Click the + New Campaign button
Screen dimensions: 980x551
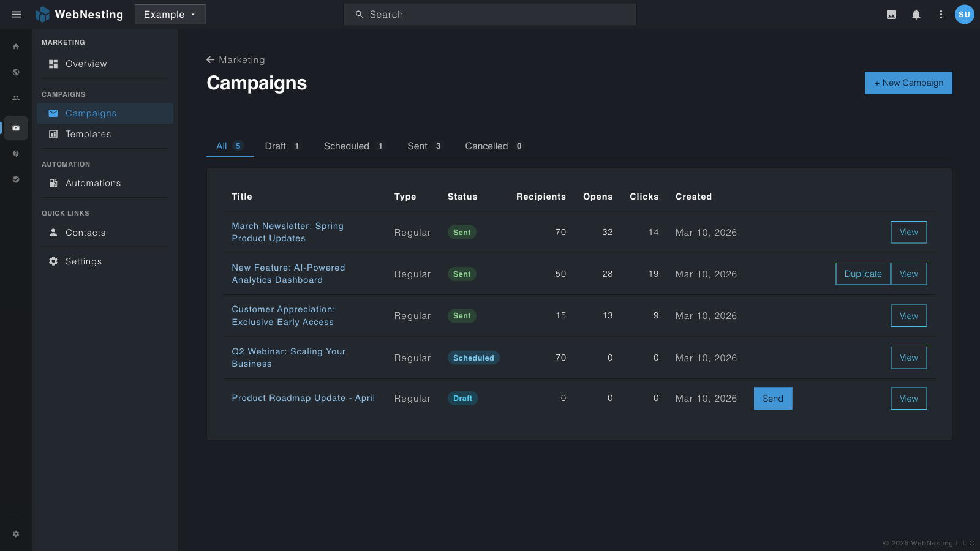tap(908, 83)
